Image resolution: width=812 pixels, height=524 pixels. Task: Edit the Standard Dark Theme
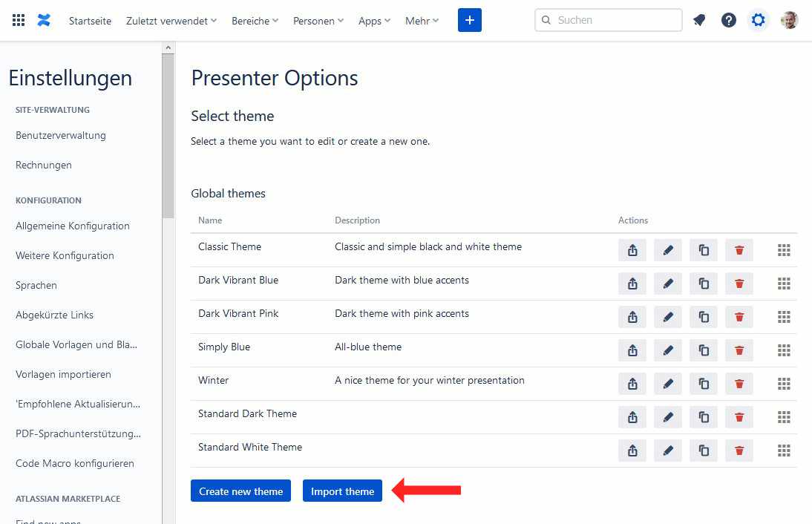[x=668, y=417]
